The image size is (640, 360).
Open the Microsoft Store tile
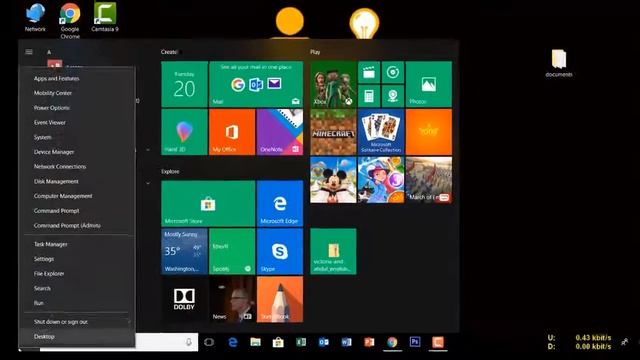tap(208, 204)
